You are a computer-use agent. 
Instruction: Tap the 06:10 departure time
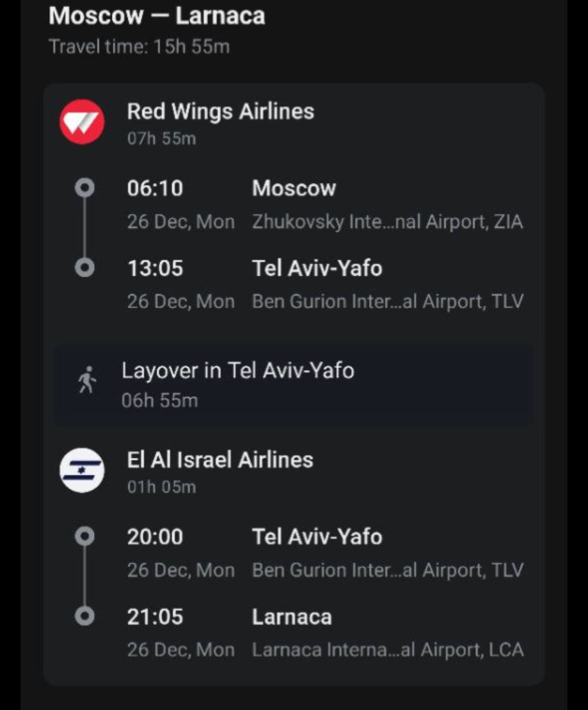tap(155, 189)
